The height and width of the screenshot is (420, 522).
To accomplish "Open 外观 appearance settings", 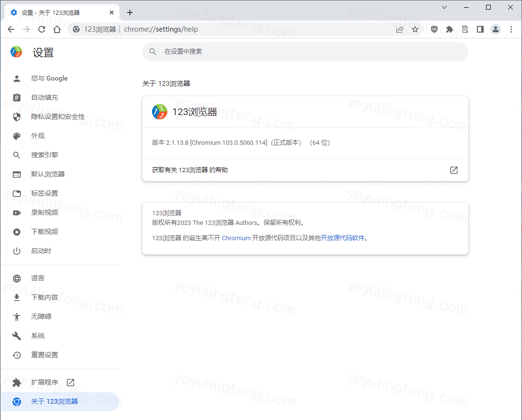I will 60,136.
